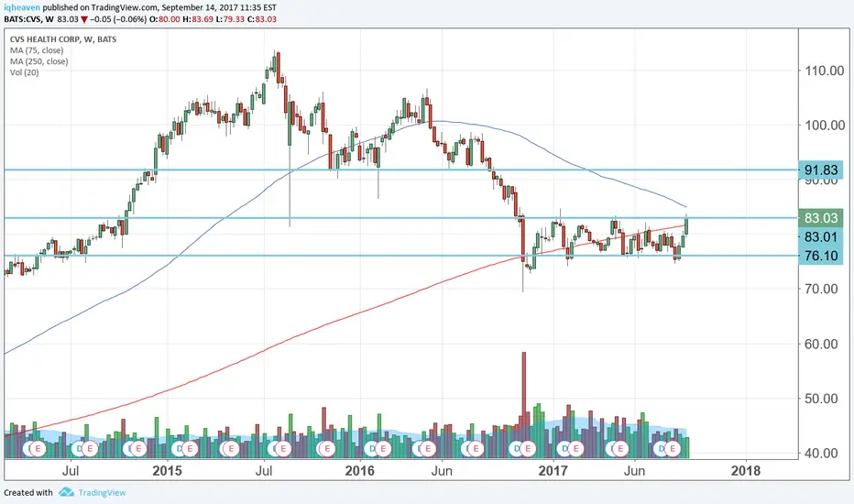The image size is (854, 504).
Task: Select earnings E marker just after the 2016 label
Action: tap(383, 449)
